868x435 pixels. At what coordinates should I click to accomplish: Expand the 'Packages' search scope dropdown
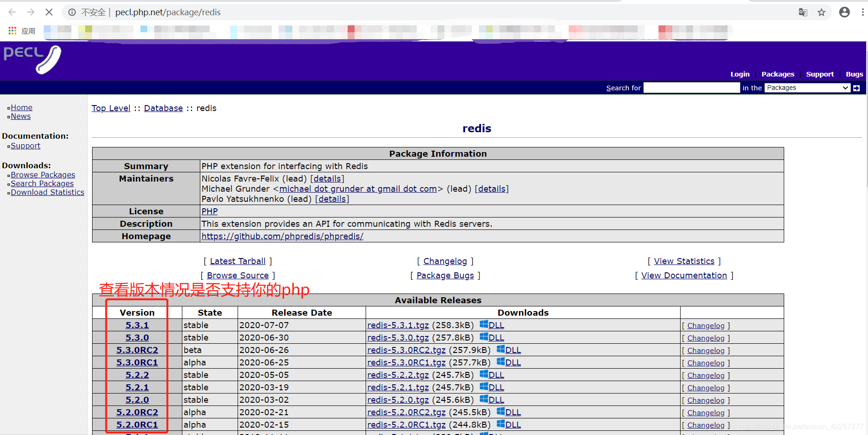click(807, 88)
